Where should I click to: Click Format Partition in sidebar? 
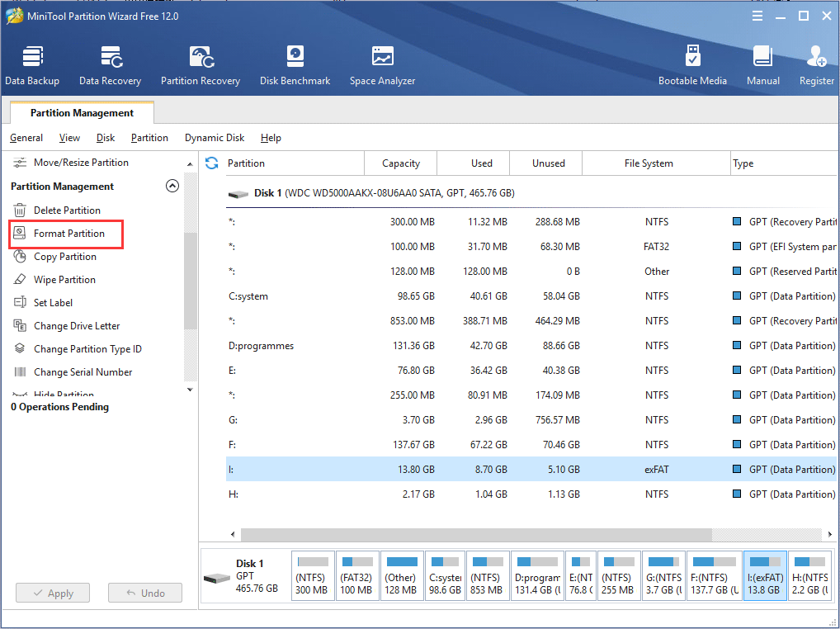coord(69,234)
